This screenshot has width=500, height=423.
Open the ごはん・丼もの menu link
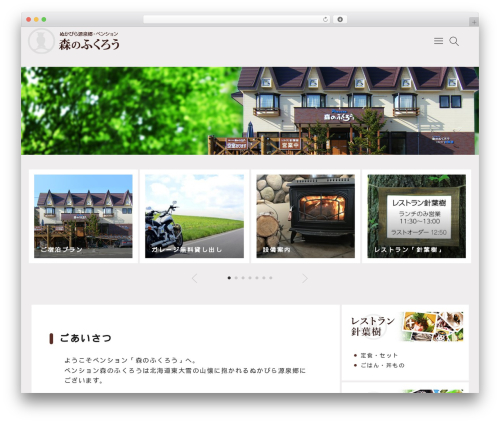[x=382, y=365]
